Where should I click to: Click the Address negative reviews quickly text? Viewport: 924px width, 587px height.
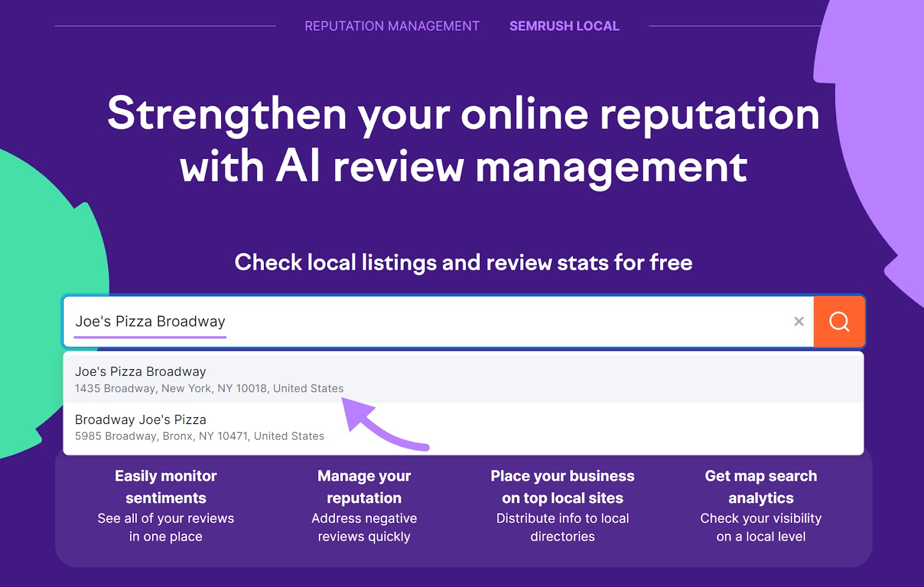pos(364,527)
